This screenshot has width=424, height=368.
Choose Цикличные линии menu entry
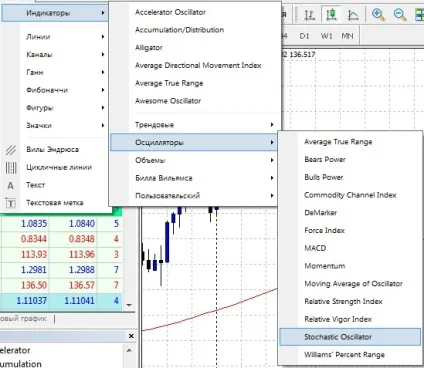point(59,167)
